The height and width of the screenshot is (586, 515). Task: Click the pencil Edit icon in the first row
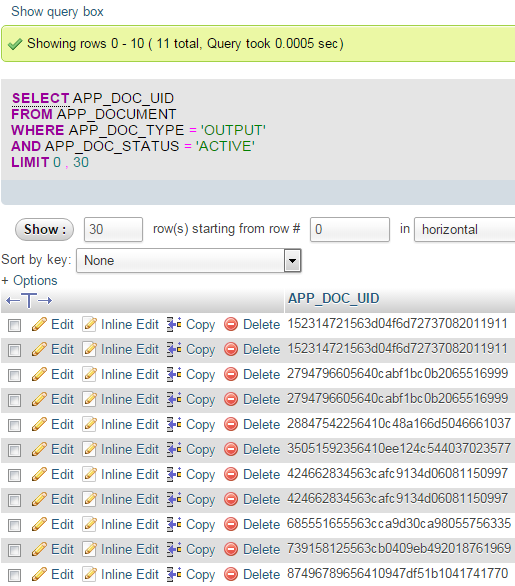click(x=39, y=324)
